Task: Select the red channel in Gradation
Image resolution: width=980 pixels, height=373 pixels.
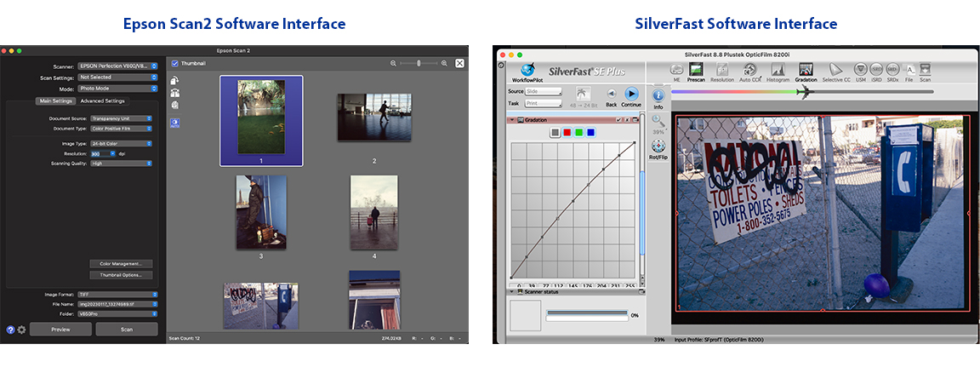Action: click(567, 132)
